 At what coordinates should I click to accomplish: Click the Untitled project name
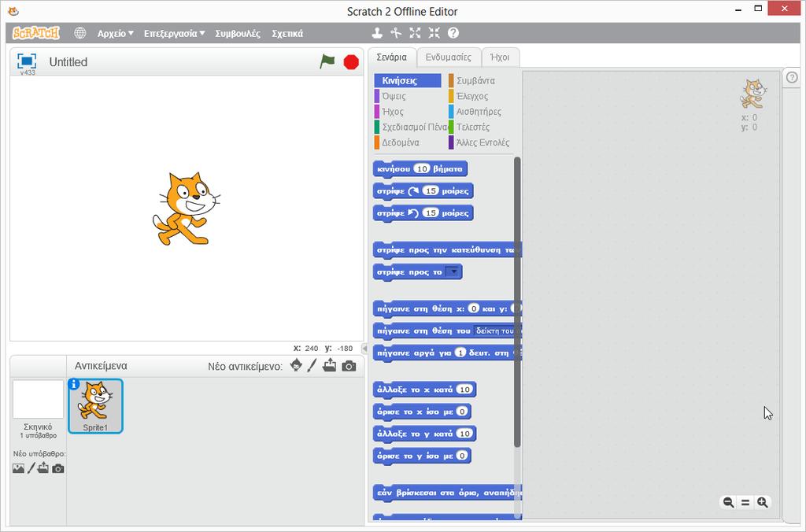pyautogui.click(x=68, y=62)
